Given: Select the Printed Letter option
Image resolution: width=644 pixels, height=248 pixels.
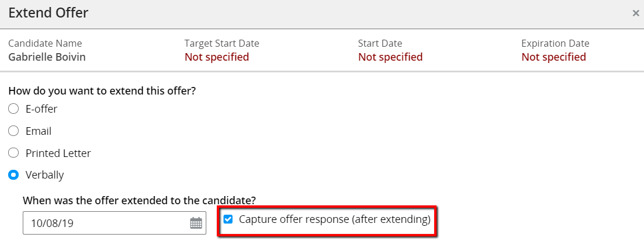Looking at the screenshot, I should 13,153.
